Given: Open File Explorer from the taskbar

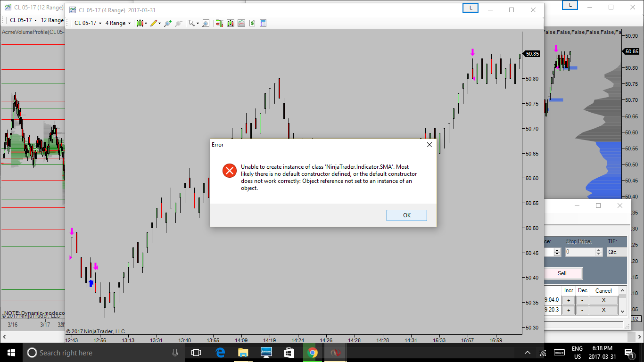Looking at the screenshot, I should coord(243,353).
